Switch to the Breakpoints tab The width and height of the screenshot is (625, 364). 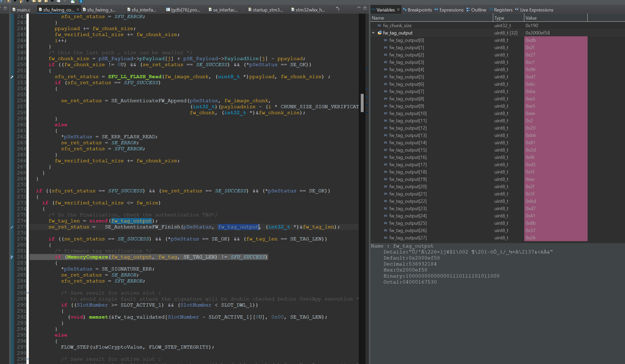click(419, 10)
